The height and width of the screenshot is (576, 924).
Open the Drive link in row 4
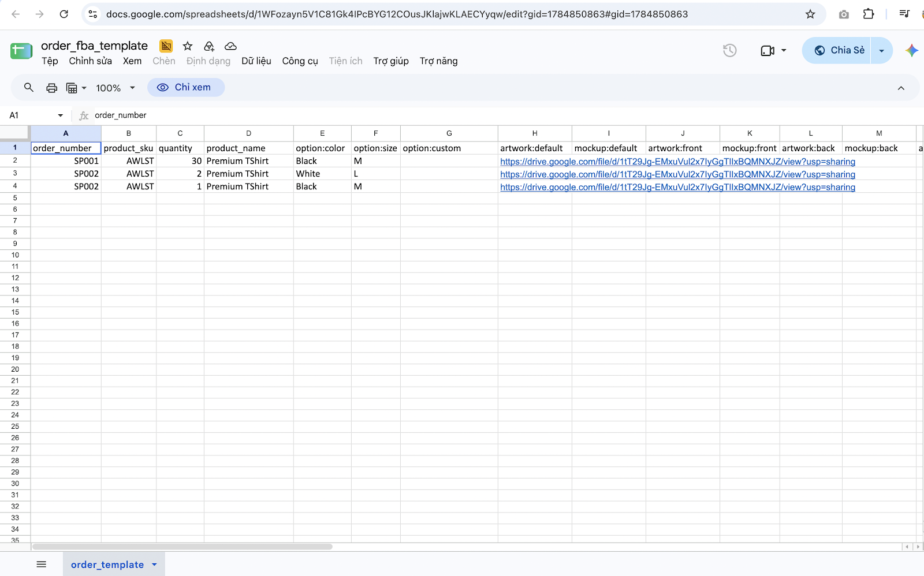click(x=677, y=187)
